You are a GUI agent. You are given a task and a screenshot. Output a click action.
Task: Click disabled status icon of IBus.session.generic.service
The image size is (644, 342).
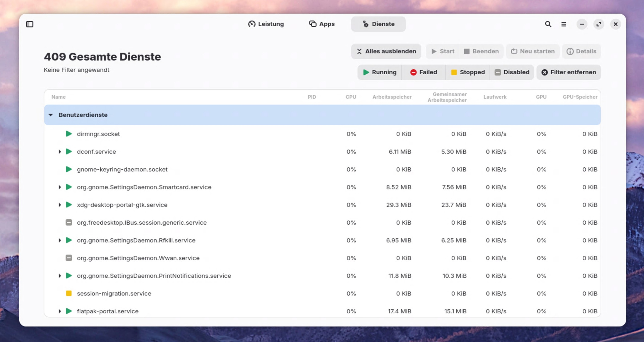[69, 222]
